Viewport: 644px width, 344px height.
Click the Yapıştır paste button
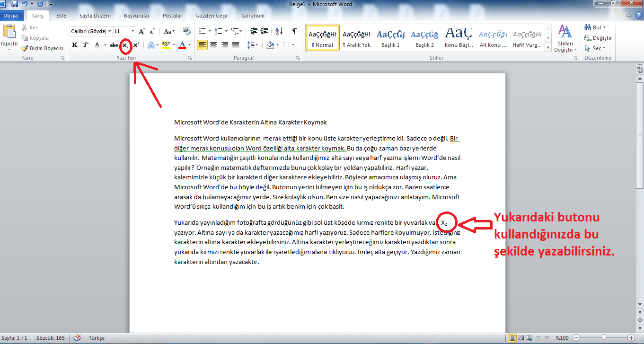coord(9,37)
